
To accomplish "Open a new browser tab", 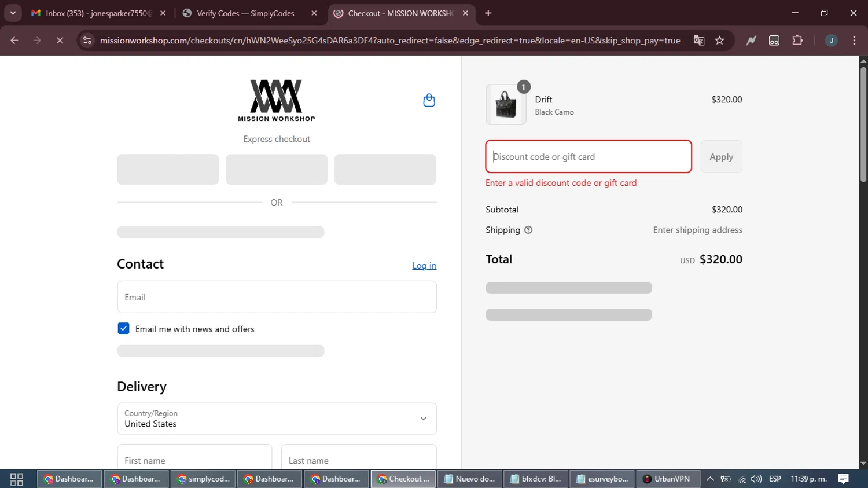I will (x=488, y=13).
